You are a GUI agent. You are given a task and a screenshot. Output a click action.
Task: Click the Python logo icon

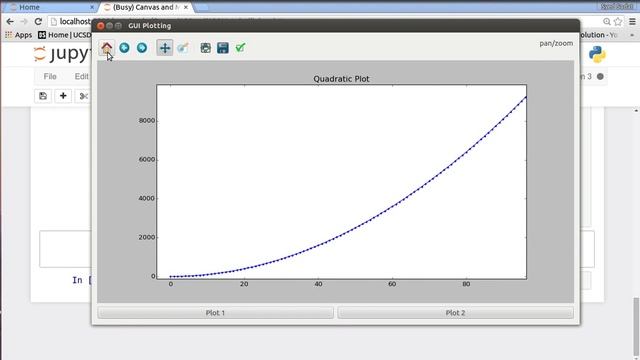tap(597, 54)
